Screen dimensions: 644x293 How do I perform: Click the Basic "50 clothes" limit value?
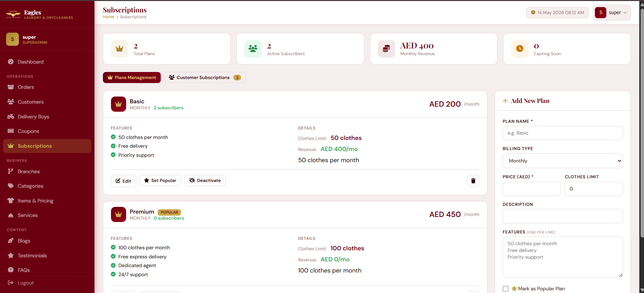tap(346, 138)
